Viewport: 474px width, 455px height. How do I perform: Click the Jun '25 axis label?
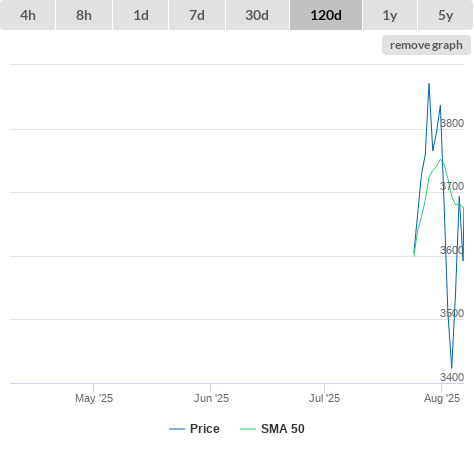(211, 398)
